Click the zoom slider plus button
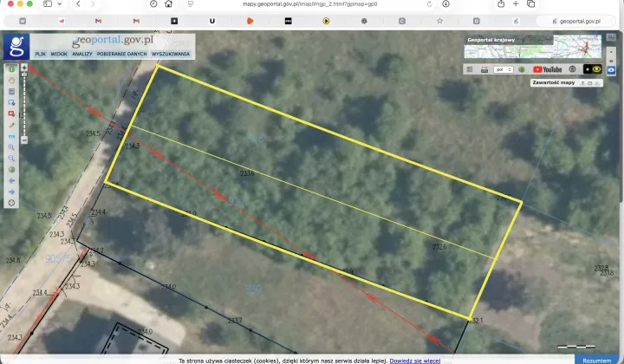 coord(23,68)
